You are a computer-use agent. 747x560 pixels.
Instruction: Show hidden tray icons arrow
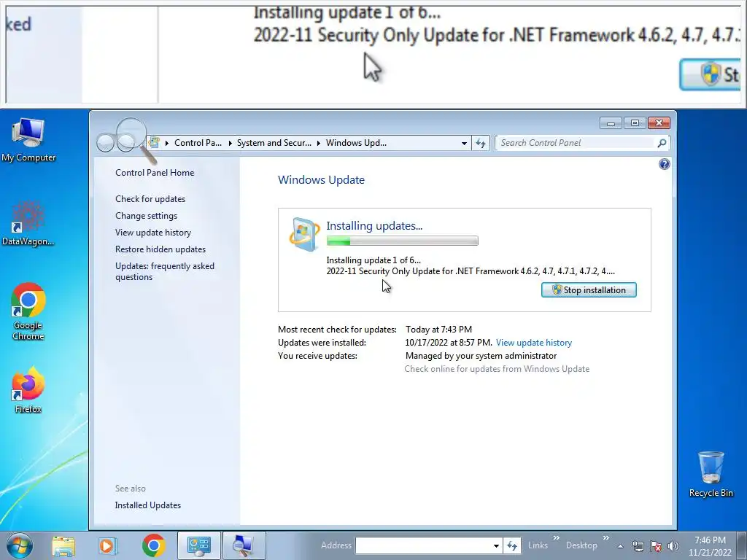[x=620, y=547]
